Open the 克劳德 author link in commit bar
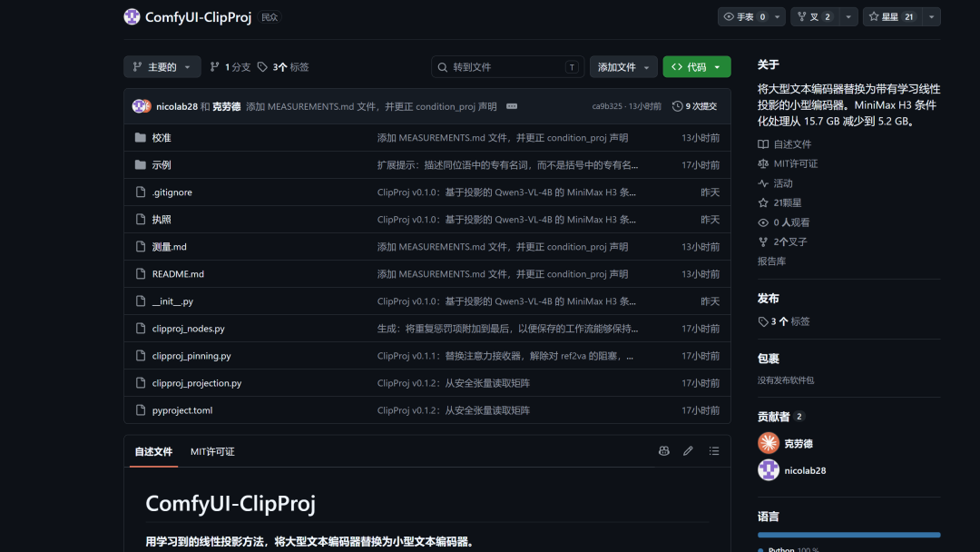Screen dimensions: 980x552 pyautogui.click(x=226, y=106)
